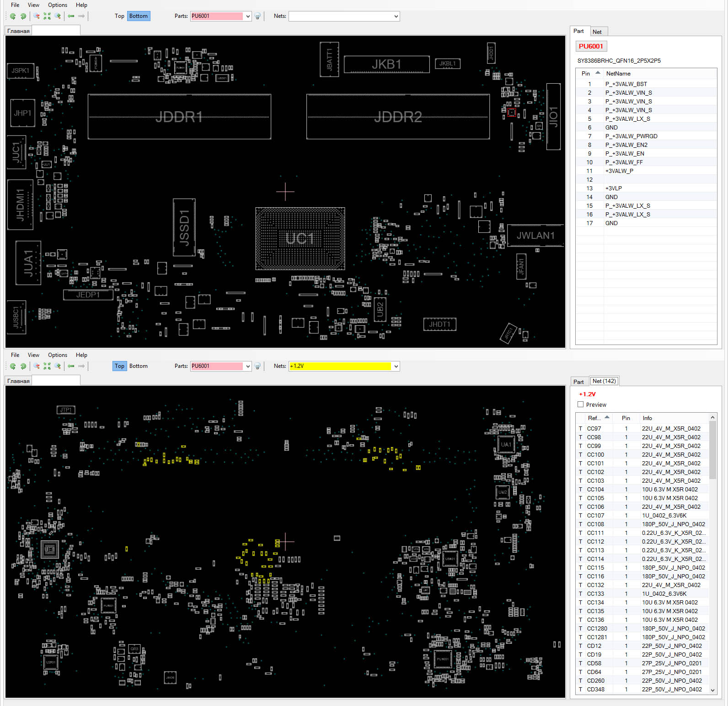Switch to Net tab in upper right panel
Image resolution: width=728 pixels, height=706 pixels.
(597, 32)
